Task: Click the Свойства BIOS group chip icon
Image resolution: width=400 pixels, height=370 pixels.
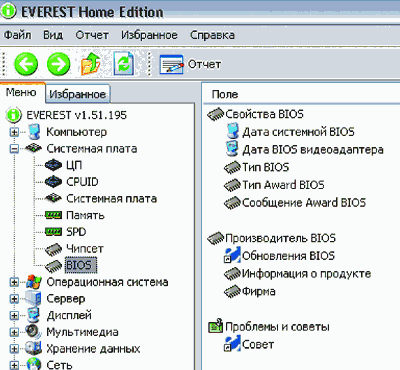Action: pos(216,114)
